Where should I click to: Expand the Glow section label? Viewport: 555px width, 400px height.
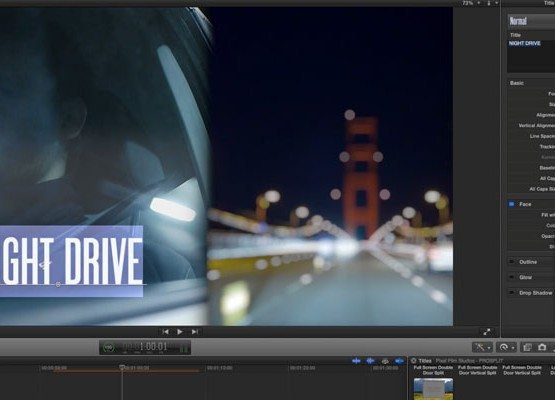(526, 277)
